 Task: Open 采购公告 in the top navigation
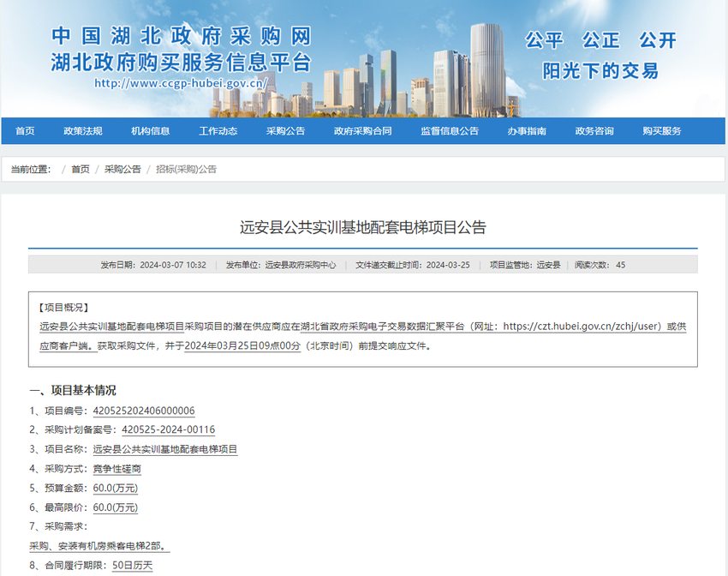[x=285, y=131]
